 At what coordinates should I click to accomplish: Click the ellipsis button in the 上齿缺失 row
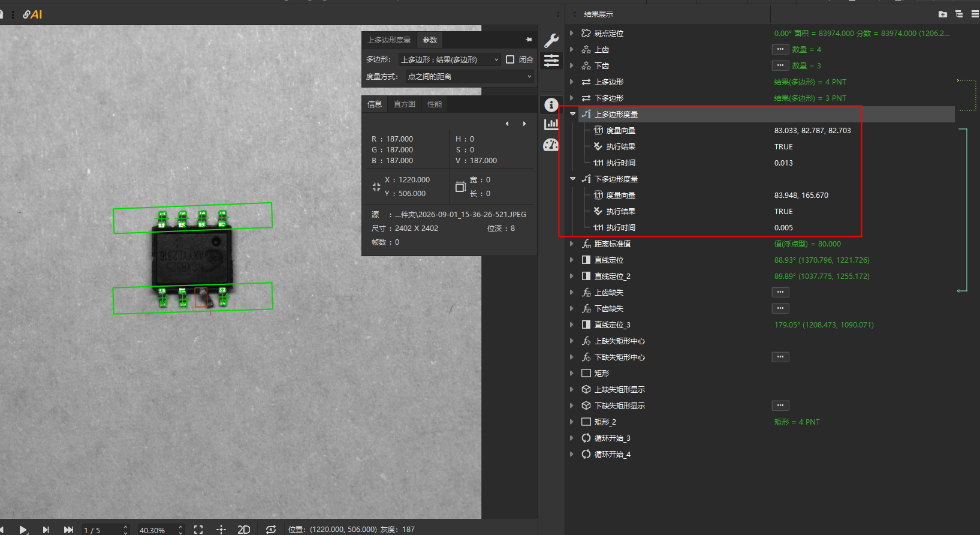tap(780, 292)
